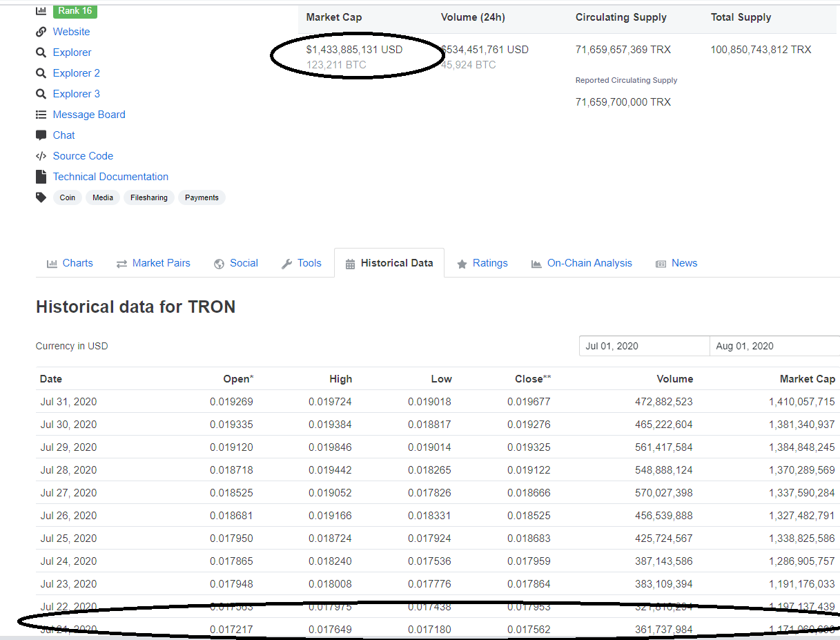
Task: Click market cap 1,337,590,284 for Jul 27
Action: 801,493
